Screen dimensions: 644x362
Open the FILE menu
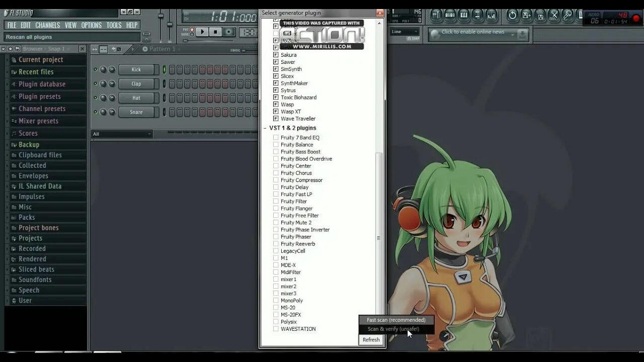tap(12, 25)
